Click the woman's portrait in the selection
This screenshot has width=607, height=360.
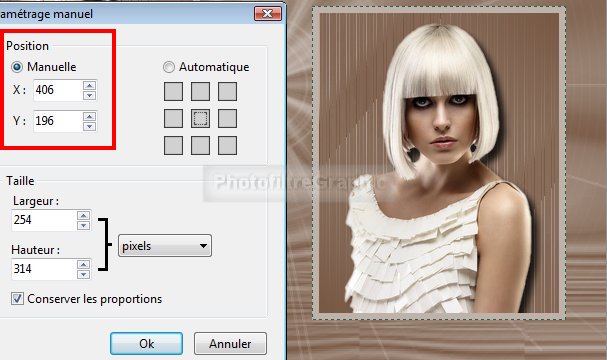pyautogui.click(x=439, y=163)
